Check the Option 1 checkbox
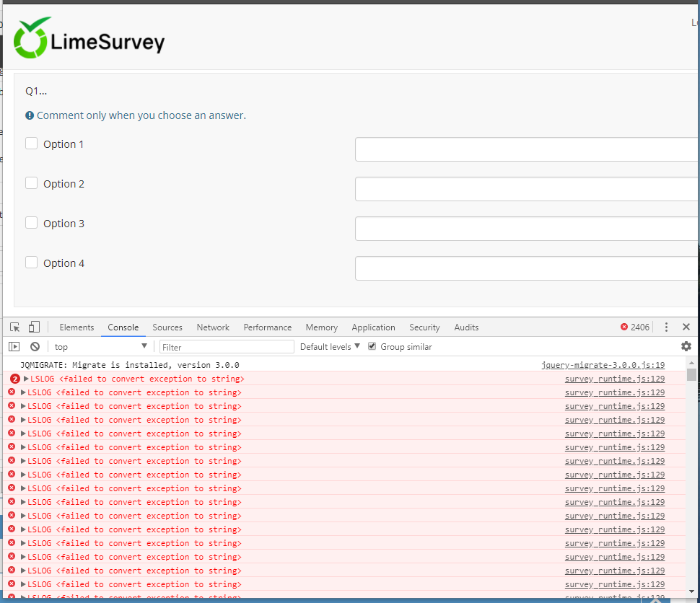The height and width of the screenshot is (603, 700). point(32,144)
